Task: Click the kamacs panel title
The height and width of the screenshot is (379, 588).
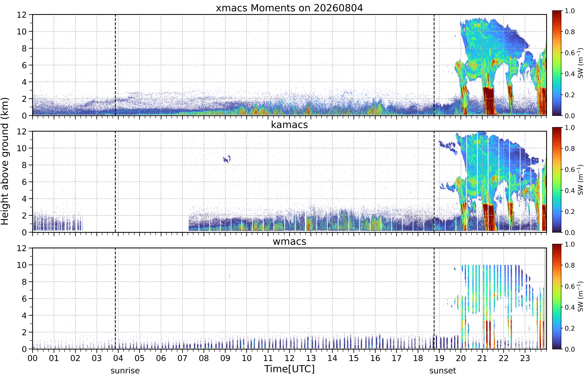Action: pos(289,125)
